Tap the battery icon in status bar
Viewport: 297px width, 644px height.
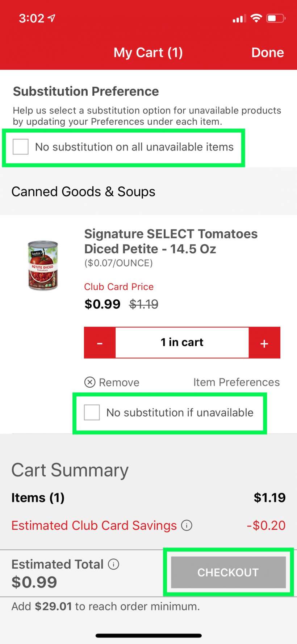(x=276, y=18)
